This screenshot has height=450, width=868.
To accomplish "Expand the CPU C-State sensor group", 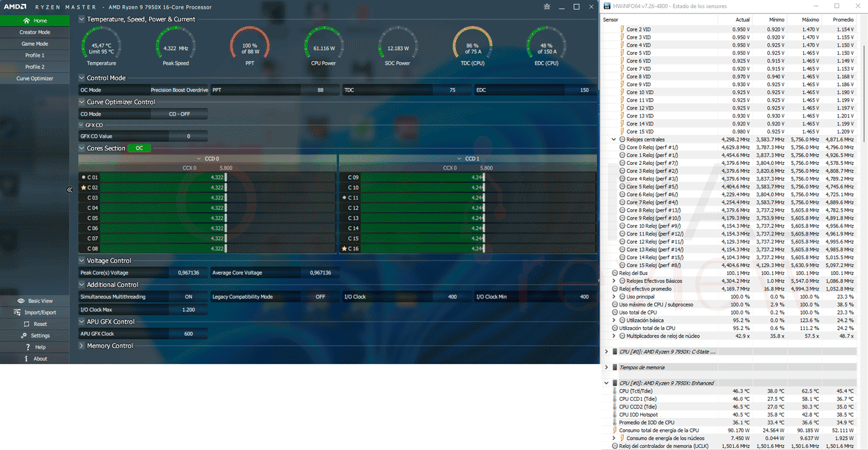I will (x=607, y=352).
